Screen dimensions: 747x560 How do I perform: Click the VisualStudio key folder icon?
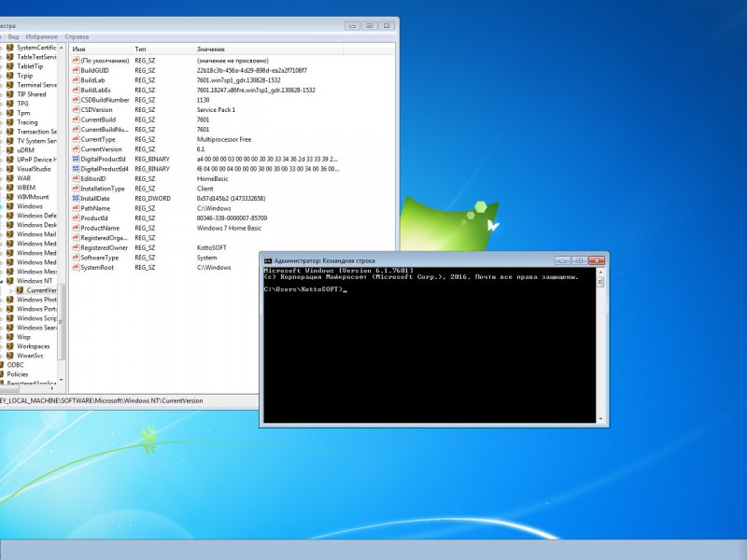[10, 169]
